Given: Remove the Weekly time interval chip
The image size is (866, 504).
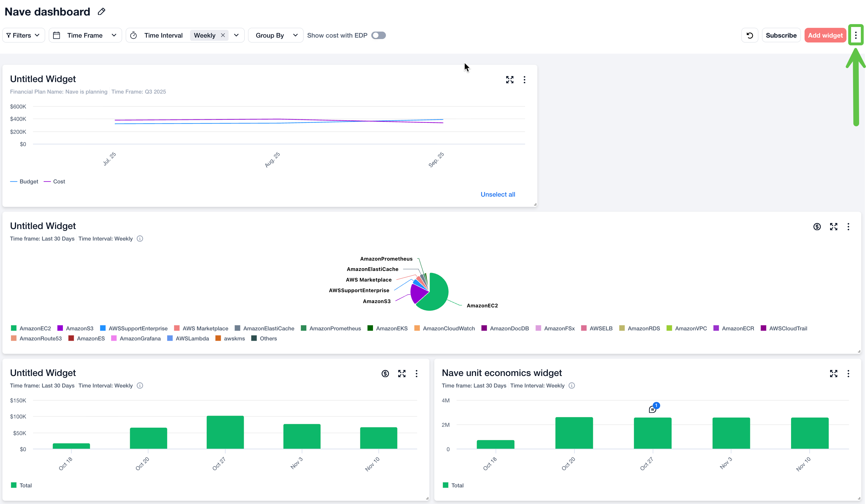Looking at the screenshot, I should tap(223, 35).
